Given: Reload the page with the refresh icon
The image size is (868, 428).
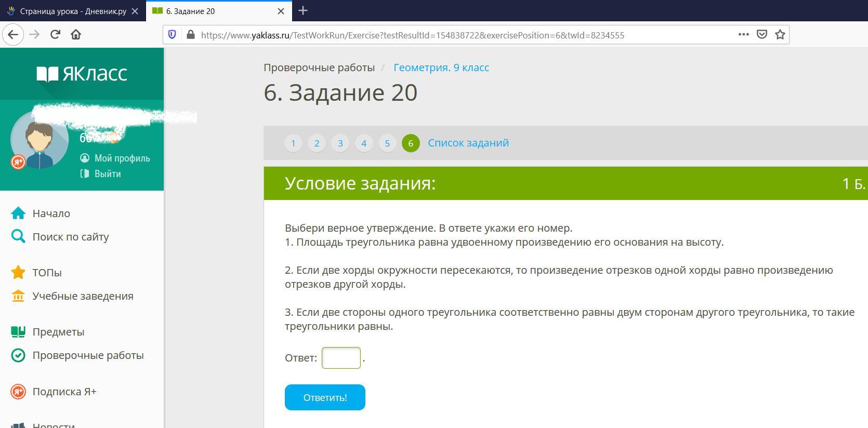Looking at the screenshot, I should [55, 35].
